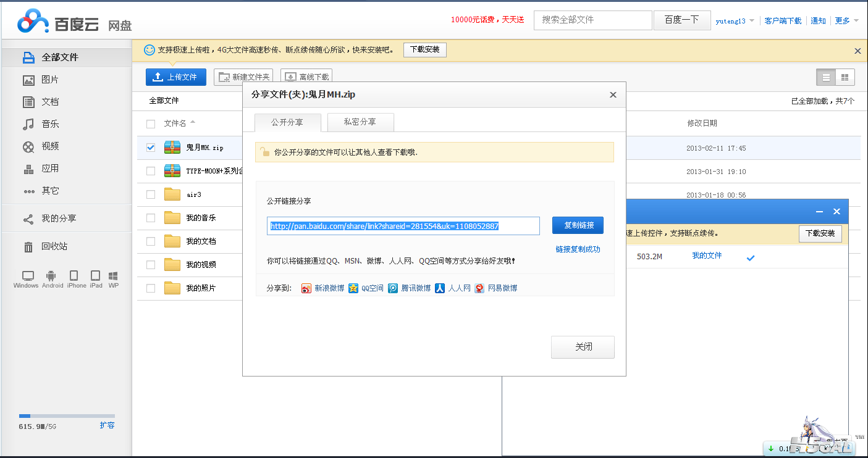Click 下载安装 in the upload panel
Screen dimensions: 868x458
click(x=820, y=233)
